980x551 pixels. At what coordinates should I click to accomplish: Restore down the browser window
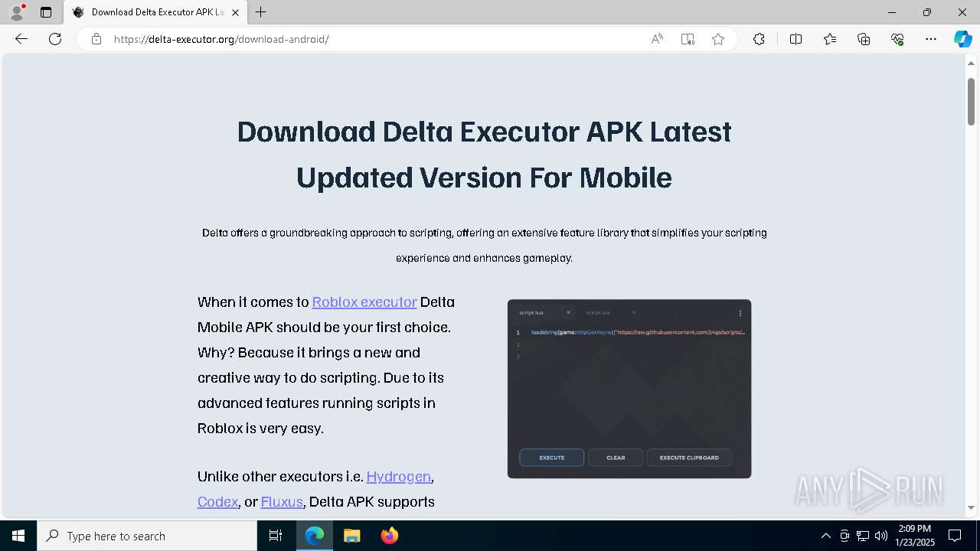click(x=927, y=12)
